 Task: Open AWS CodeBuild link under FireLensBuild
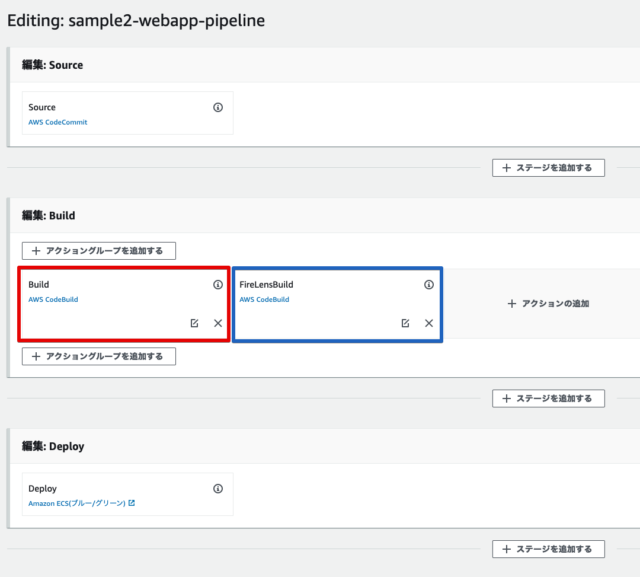coord(264,299)
